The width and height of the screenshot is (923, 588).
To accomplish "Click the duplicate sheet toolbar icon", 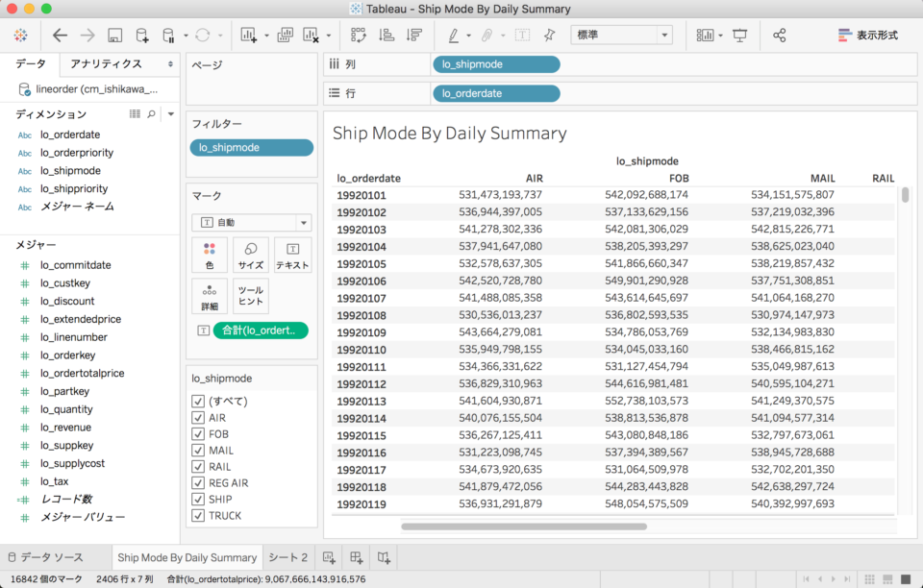I will (285, 35).
